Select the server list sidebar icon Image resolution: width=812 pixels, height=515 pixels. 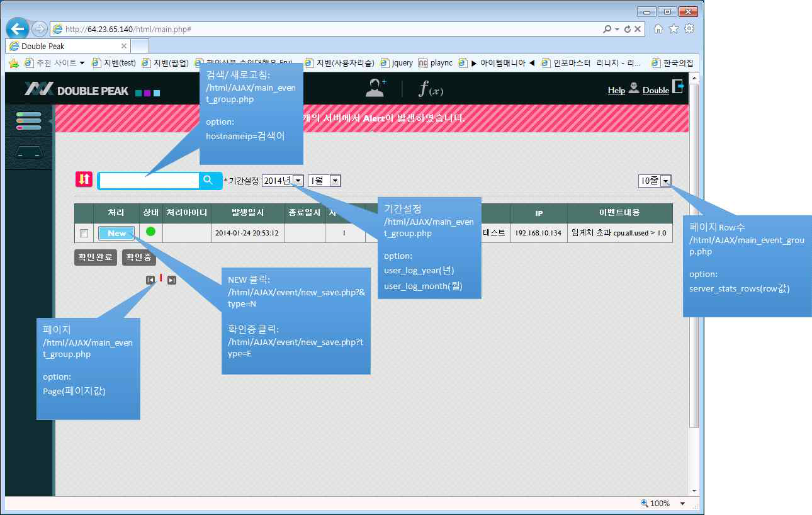[x=28, y=120]
